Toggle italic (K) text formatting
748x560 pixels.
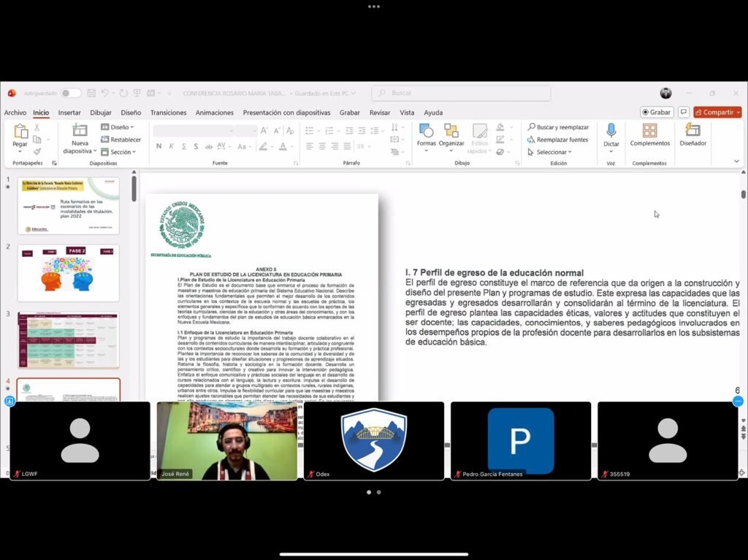(172, 146)
